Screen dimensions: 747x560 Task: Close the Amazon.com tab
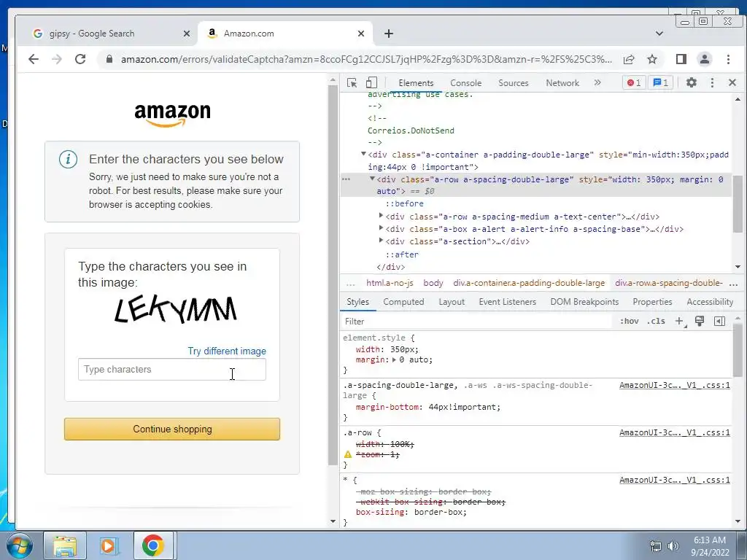tap(361, 34)
